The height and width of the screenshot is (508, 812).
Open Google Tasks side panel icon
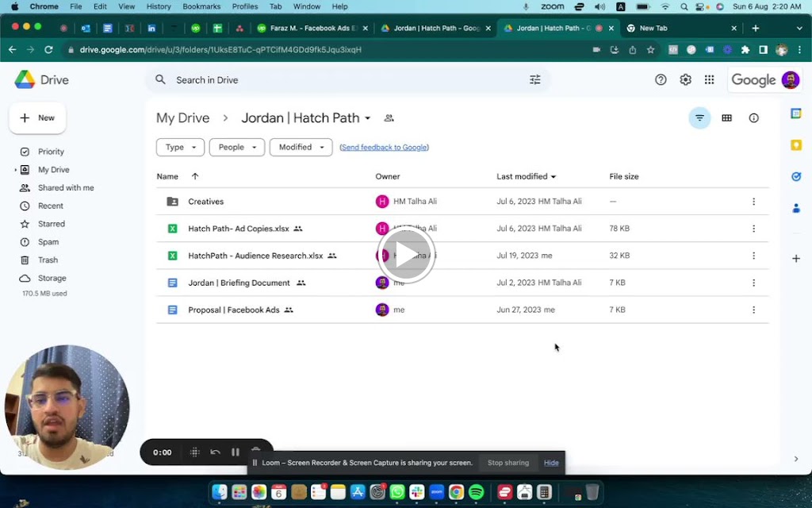pos(796,177)
